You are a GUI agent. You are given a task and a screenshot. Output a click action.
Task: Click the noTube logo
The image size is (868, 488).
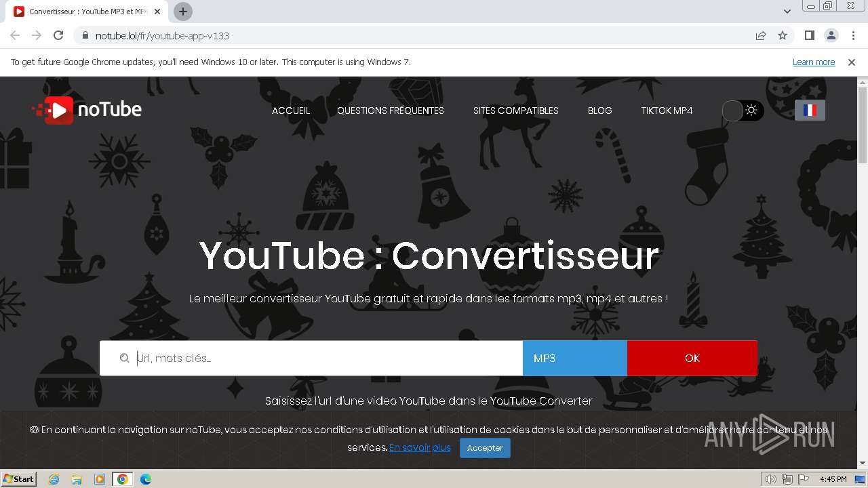coord(87,110)
